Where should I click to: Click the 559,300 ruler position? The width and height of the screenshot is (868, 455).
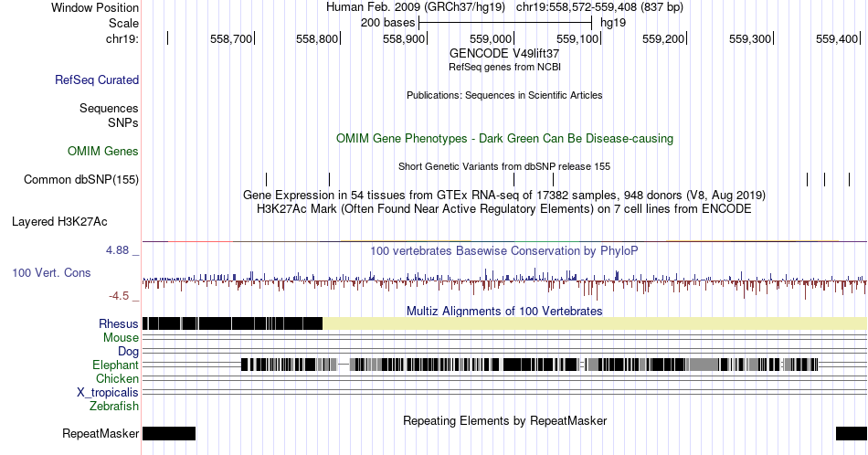click(x=750, y=38)
